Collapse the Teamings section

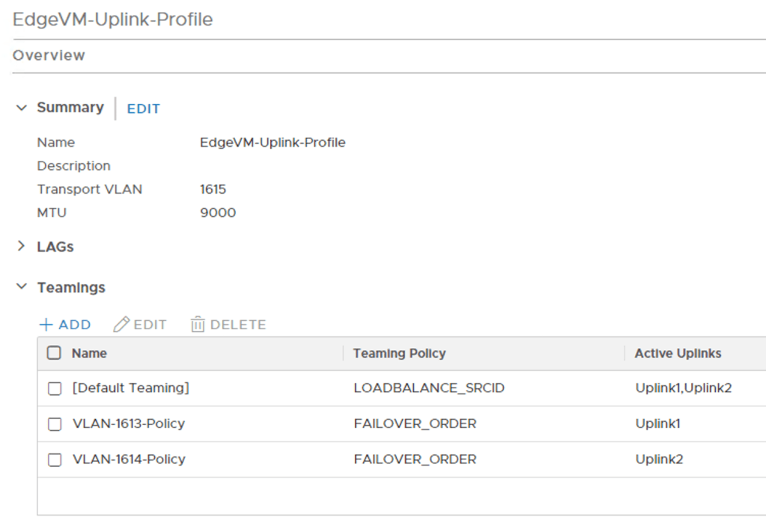point(20,287)
